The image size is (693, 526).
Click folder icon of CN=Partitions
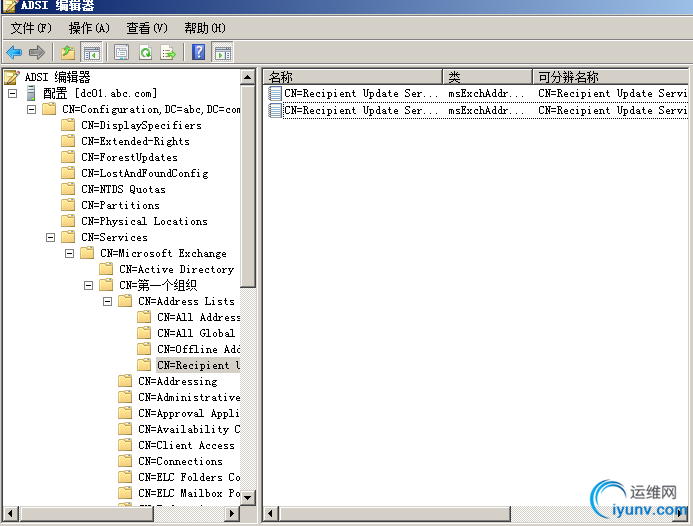click(68, 205)
